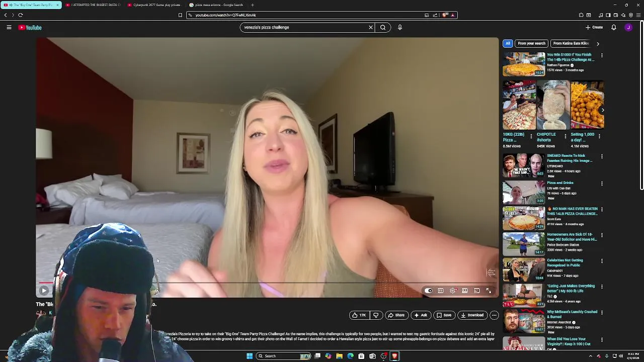The image size is (644, 362).
Task: Open File Explorer from the taskbar
Action: pos(339,356)
